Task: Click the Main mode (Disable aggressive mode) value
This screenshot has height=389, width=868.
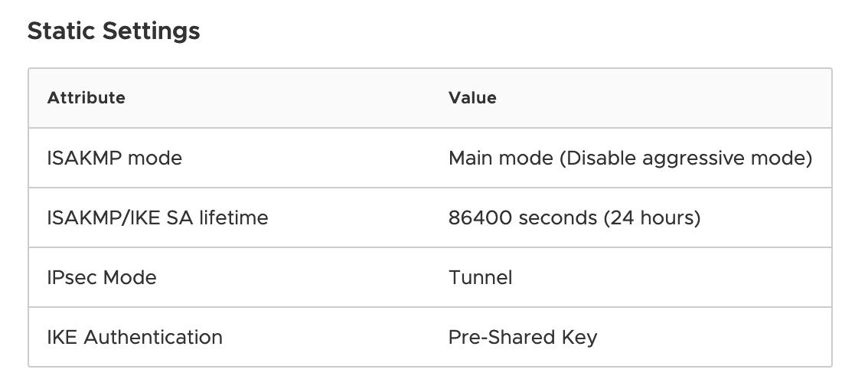Action: (630, 158)
